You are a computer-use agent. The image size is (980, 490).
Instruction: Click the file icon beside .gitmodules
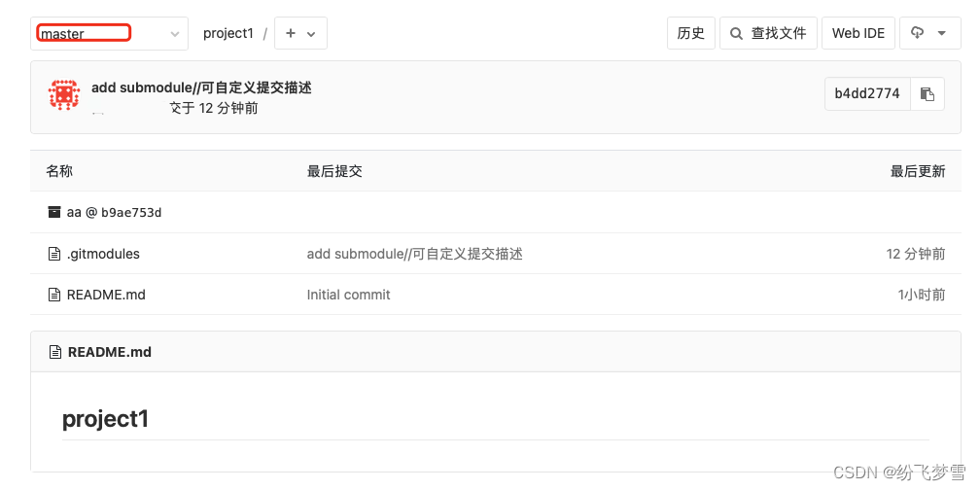(54, 254)
